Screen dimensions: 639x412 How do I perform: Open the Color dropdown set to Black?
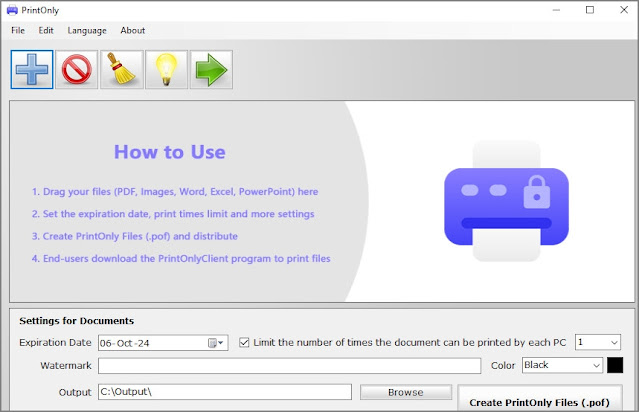562,365
